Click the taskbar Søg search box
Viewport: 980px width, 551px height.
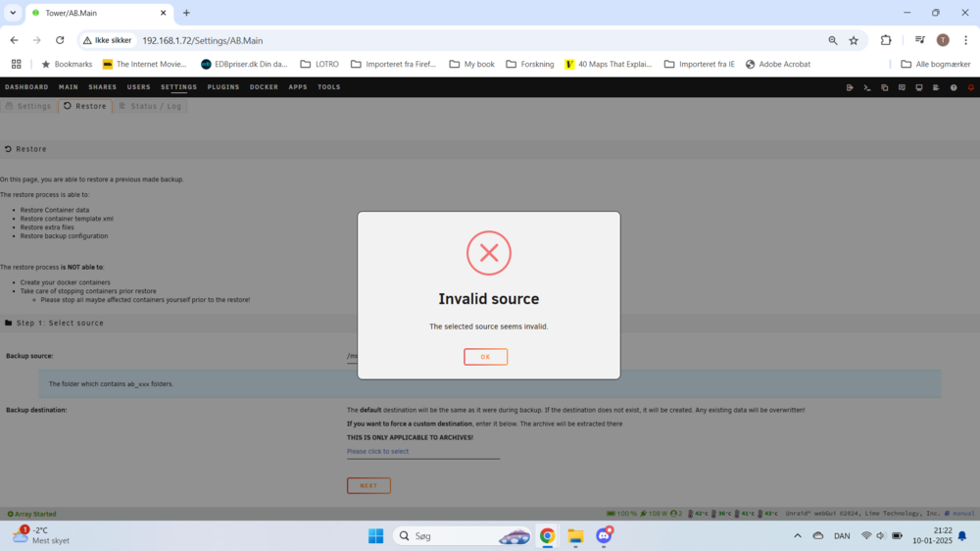(463, 536)
